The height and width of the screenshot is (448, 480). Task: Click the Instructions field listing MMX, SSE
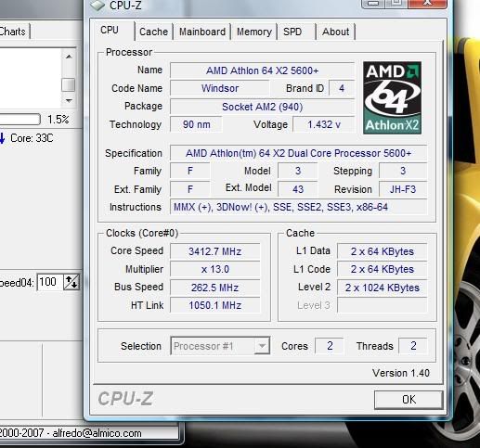(x=298, y=207)
